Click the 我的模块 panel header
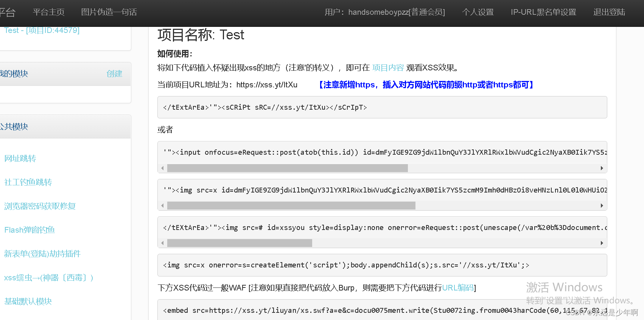The image size is (644, 320). pos(65,74)
